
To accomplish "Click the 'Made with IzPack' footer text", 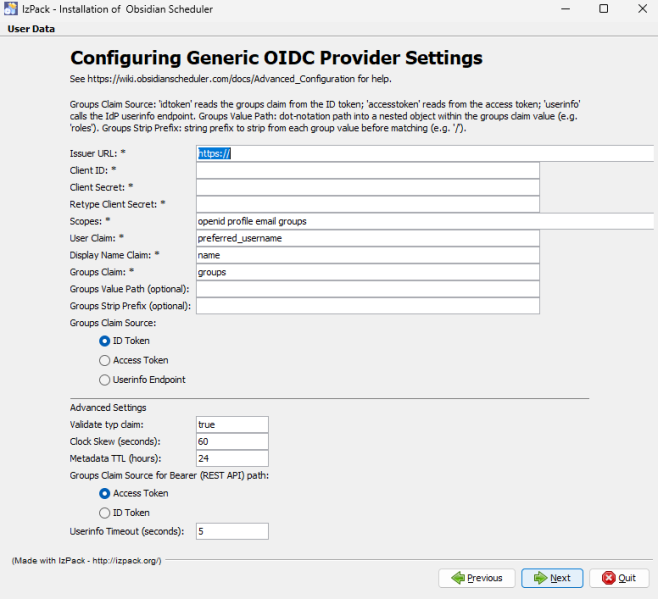I will pyautogui.click(x=86, y=561).
